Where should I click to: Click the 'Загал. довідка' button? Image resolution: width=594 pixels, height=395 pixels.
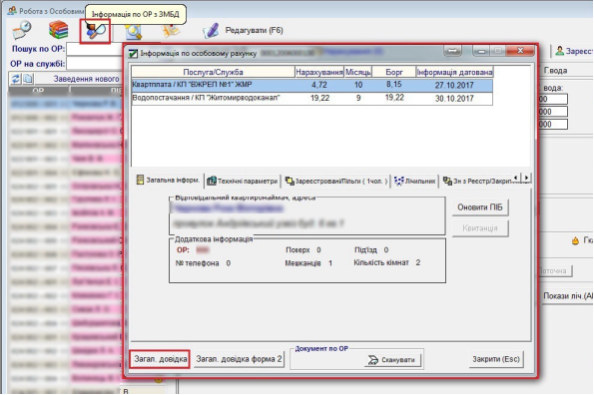(x=160, y=359)
